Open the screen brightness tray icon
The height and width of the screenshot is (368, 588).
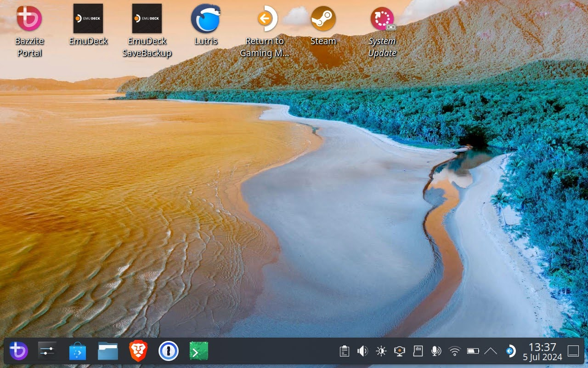(x=381, y=351)
